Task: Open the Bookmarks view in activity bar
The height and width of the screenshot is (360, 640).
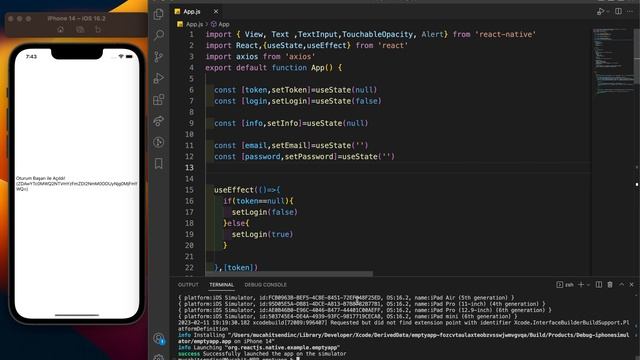Action: 159,164
